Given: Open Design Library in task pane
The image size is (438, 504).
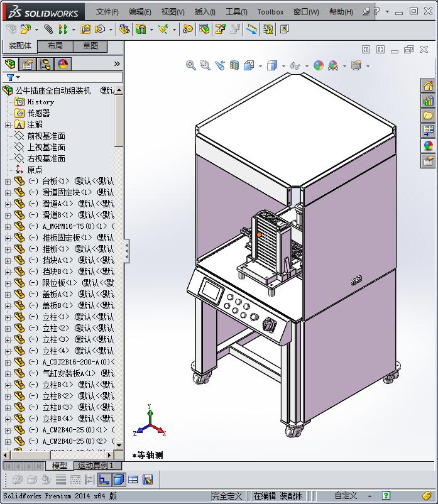Looking at the screenshot, I should point(429,101).
